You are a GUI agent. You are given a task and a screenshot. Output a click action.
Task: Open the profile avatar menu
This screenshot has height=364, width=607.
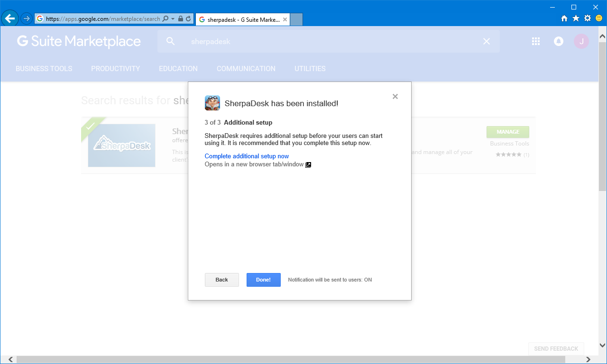pos(581,41)
